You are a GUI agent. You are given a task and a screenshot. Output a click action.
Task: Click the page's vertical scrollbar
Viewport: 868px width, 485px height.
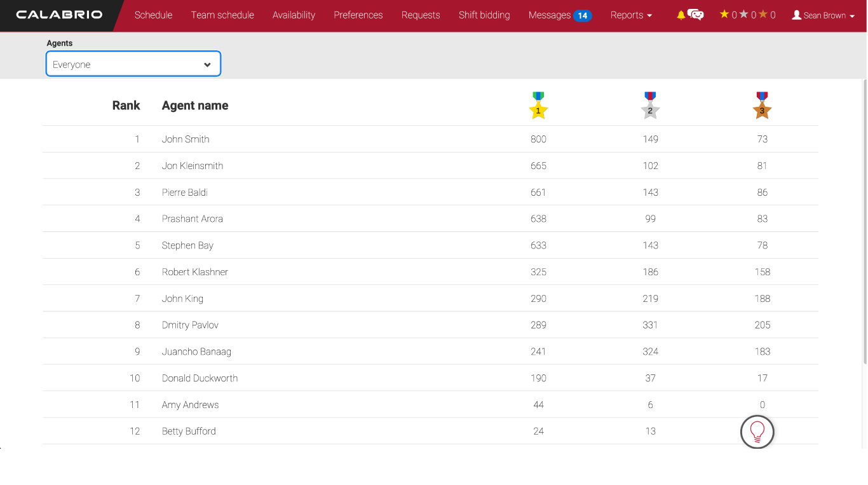point(864,222)
